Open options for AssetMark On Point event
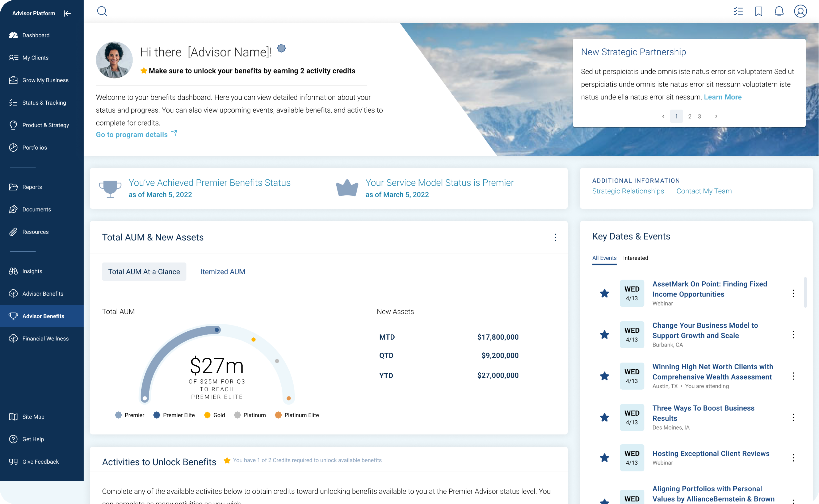819x504 pixels. click(793, 293)
